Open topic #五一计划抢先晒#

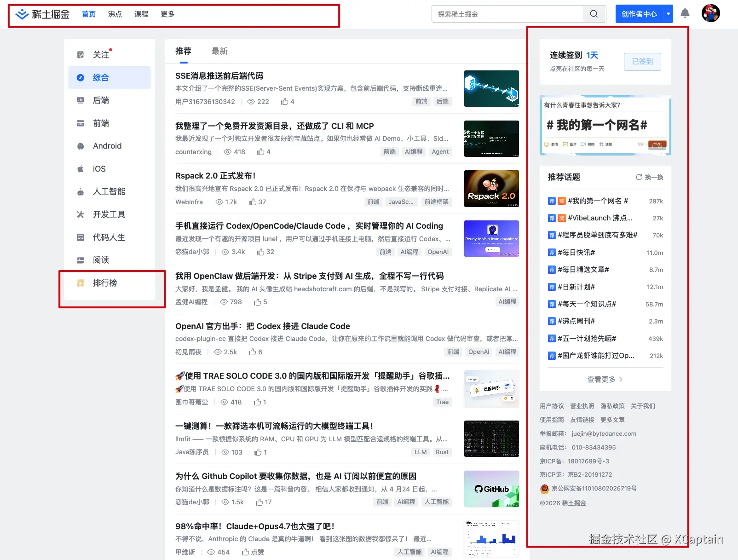click(x=587, y=339)
